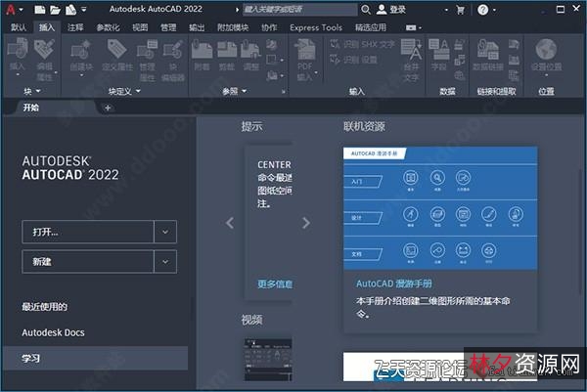Open the AutoCAD 漫游手册 link
Image resolution: width=587 pixels, height=392 pixels.
[x=394, y=283]
